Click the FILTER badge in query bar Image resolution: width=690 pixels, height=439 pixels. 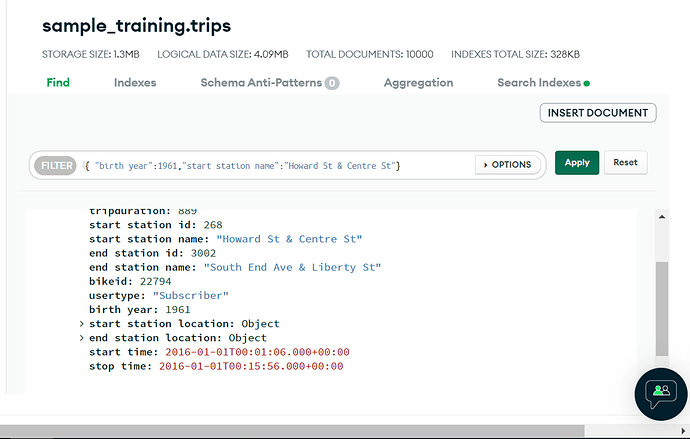click(x=55, y=164)
